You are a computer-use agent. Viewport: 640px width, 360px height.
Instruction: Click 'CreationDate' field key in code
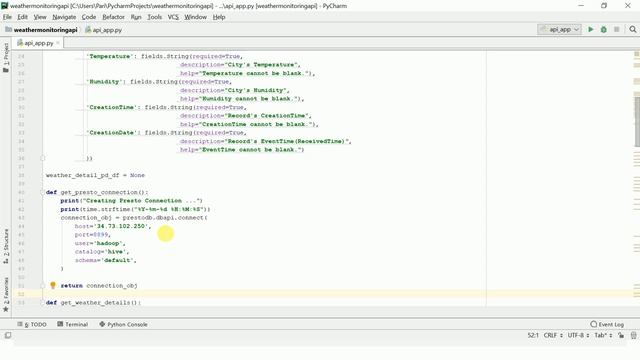(x=111, y=133)
